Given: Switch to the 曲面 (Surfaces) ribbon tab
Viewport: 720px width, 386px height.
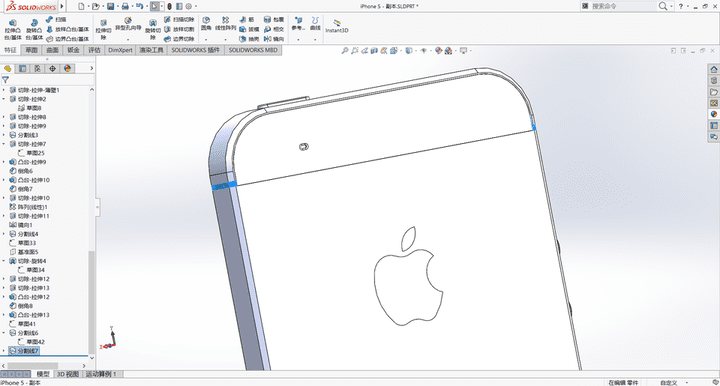Looking at the screenshot, I should coord(52,50).
